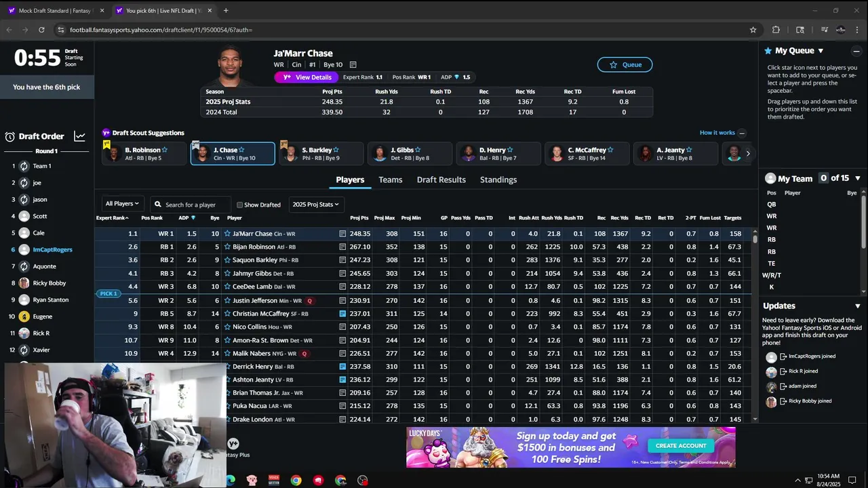Open player notes icon next to Bye 10 header
The width and height of the screenshot is (868, 488).
353,65
